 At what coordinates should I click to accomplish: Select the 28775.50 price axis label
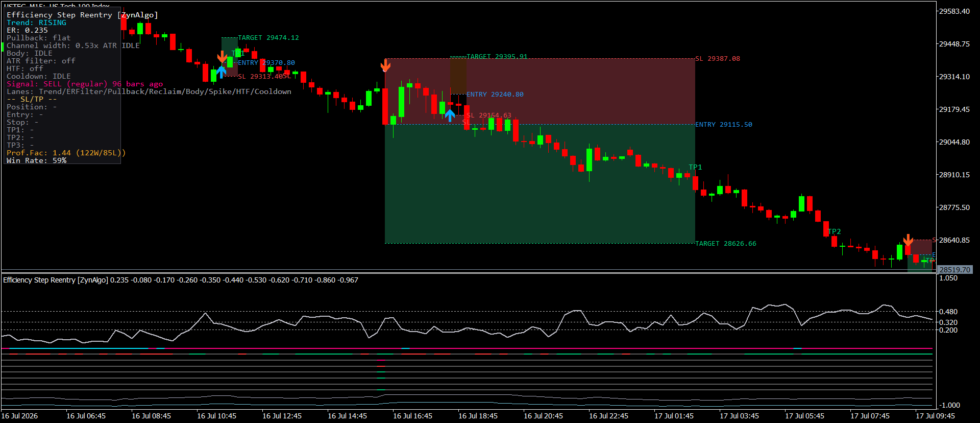click(x=954, y=207)
